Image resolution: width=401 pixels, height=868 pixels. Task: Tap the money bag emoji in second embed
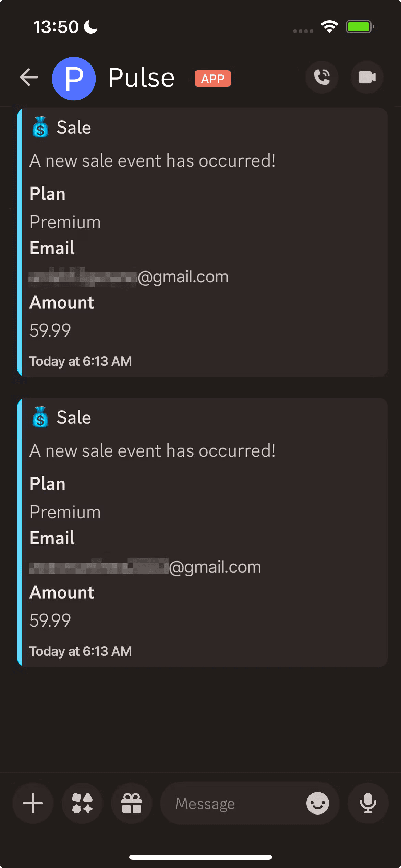click(40, 417)
